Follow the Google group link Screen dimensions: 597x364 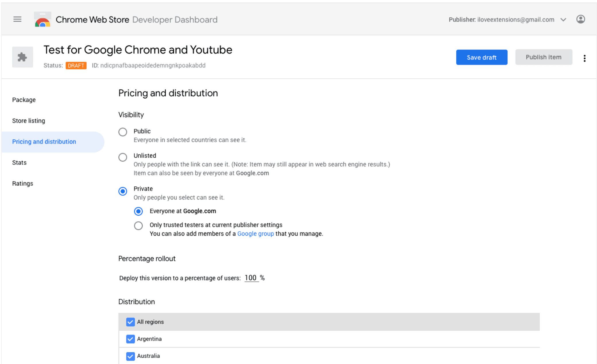click(x=255, y=234)
